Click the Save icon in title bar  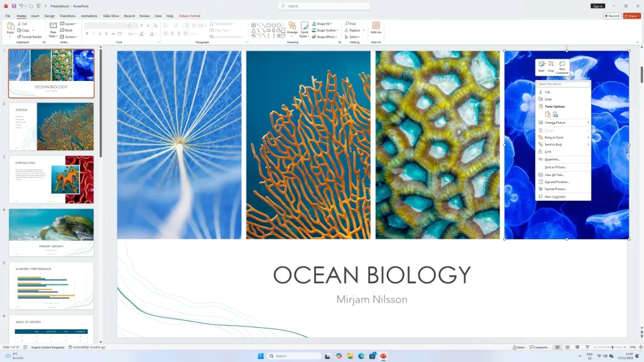coord(14,6)
